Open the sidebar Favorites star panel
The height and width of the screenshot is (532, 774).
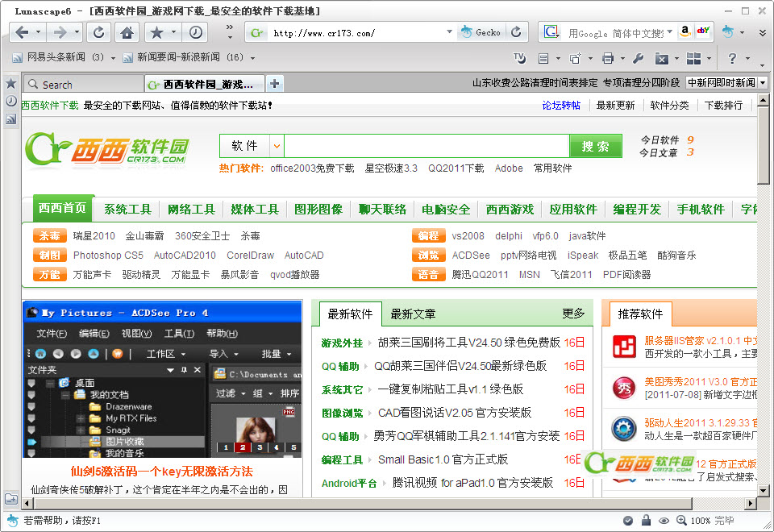pyautogui.click(x=10, y=83)
